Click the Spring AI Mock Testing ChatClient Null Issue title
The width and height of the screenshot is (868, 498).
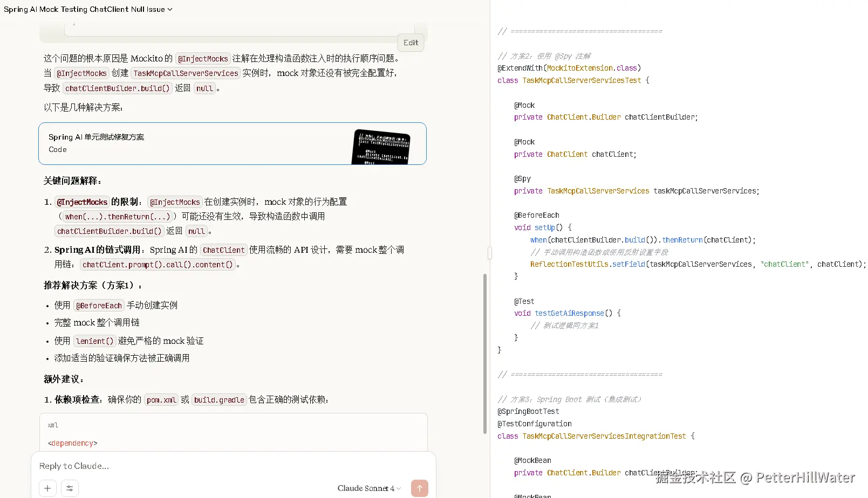84,9
